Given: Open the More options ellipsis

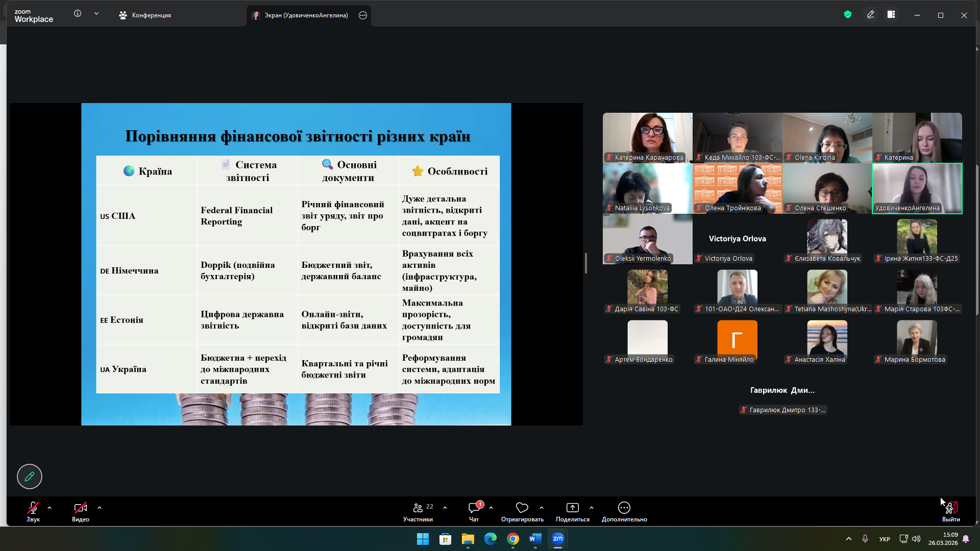Looking at the screenshot, I should 624,508.
